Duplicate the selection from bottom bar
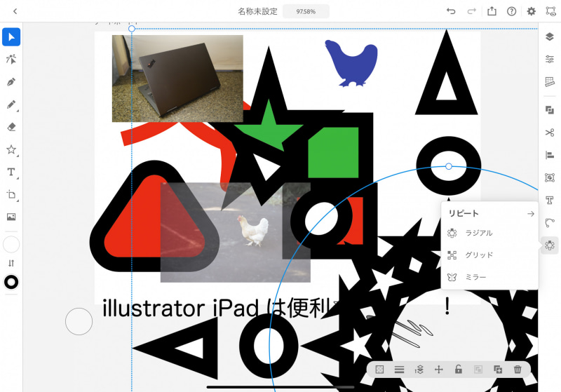Viewport: 561px width, 392px height. click(x=498, y=370)
